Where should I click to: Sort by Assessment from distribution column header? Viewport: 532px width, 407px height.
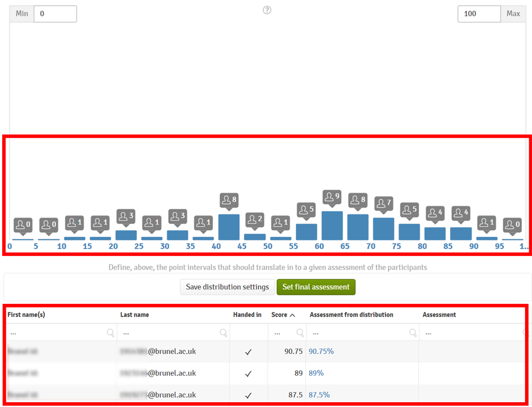[351, 315]
